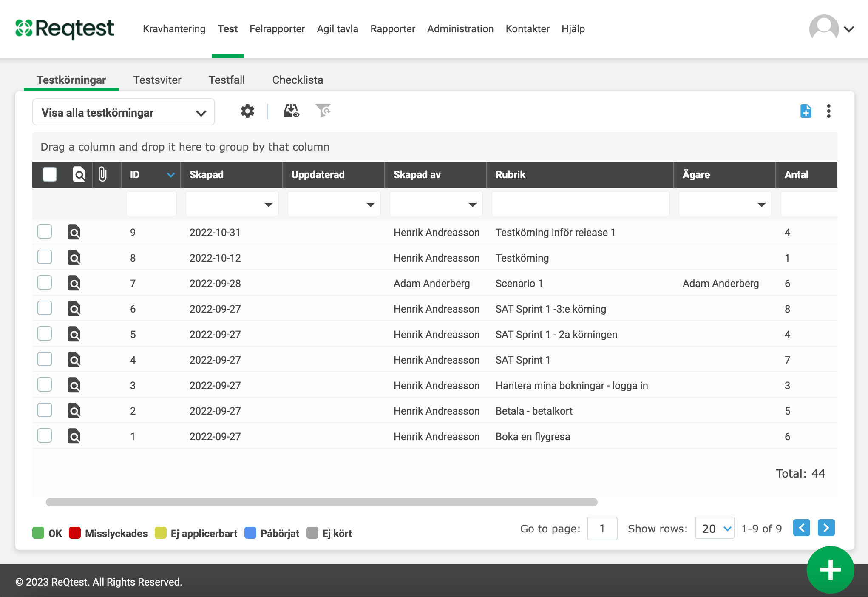The height and width of the screenshot is (597, 868).
Task: Expand the Visa alla testkörningar dropdown
Action: click(x=123, y=113)
